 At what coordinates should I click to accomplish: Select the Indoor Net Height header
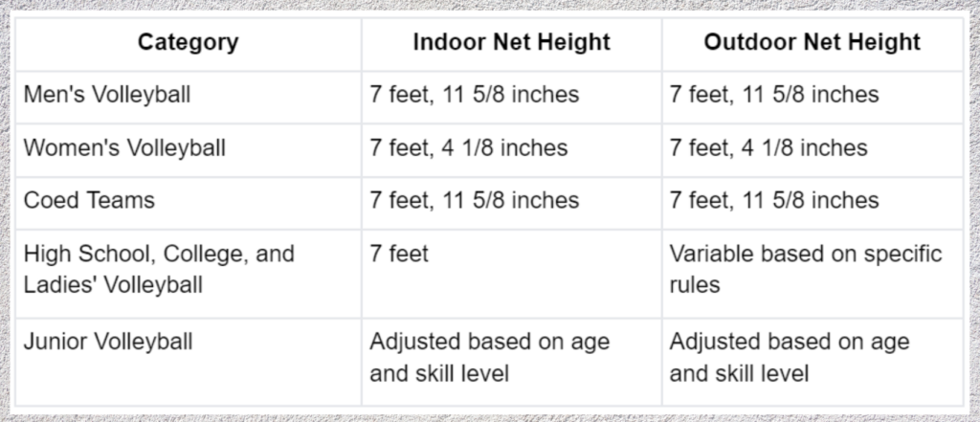(511, 43)
